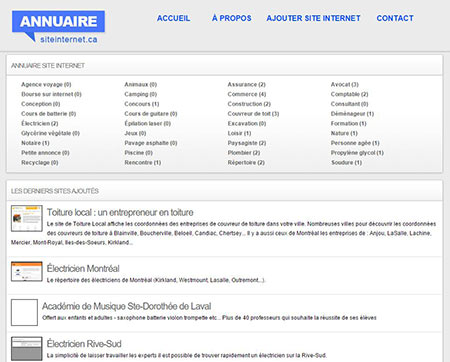The image size is (450, 362).
Task: Open the Agence voyage (0) category
Action: pyautogui.click(x=46, y=84)
